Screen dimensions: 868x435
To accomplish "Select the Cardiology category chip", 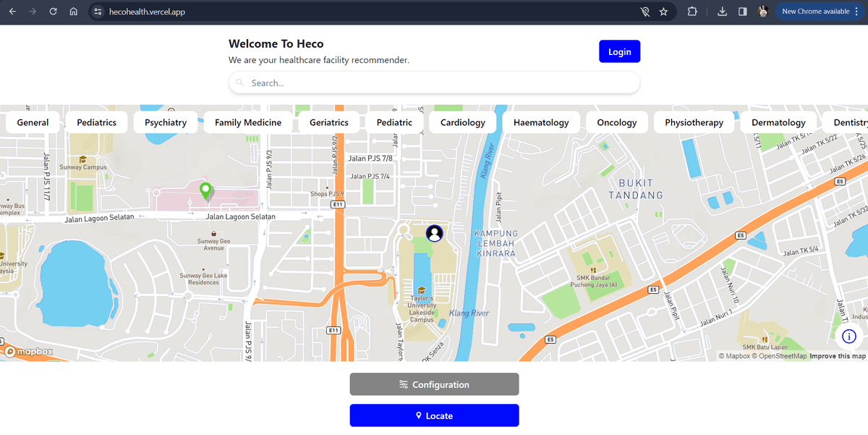I will point(463,122).
